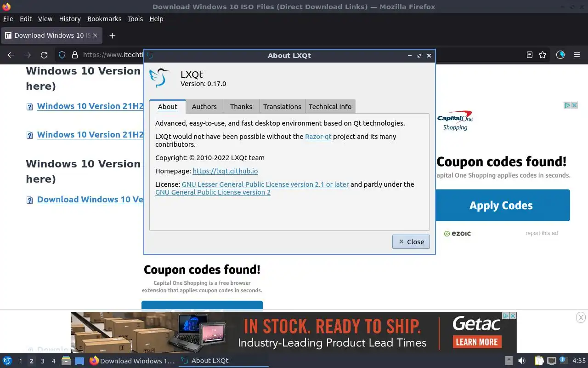The width and height of the screenshot is (588, 368).
Task: Open GNU Lesser General Public License link
Action: (x=265, y=184)
